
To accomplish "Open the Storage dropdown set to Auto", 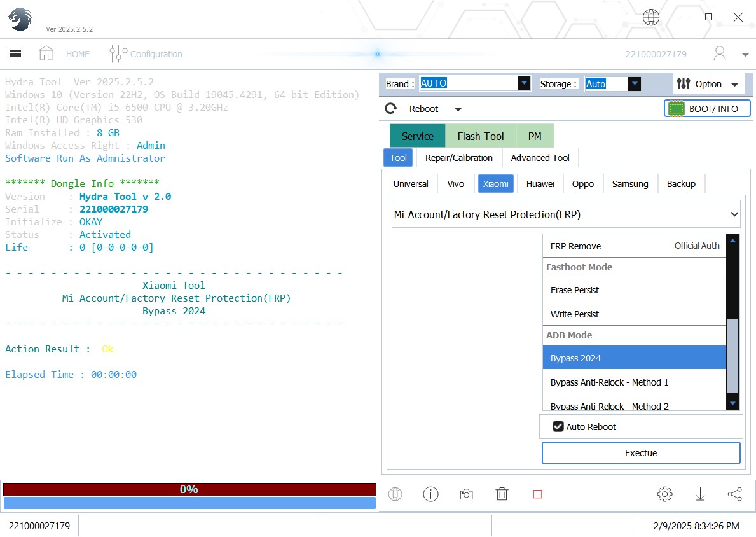I will coord(635,83).
